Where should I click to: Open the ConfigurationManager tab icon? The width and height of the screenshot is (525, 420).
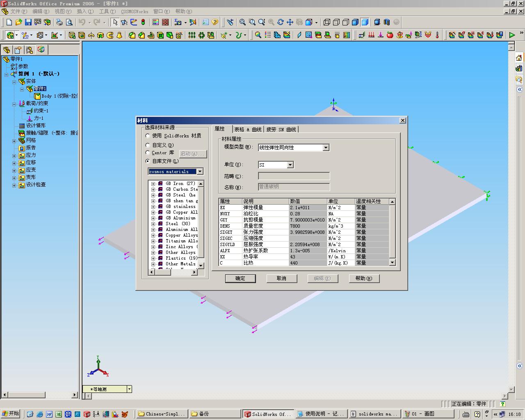30,50
